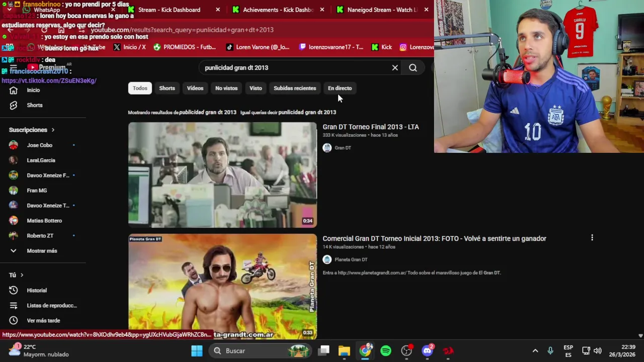Image resolution: width=644 pixels, height=362 pixels.
Task: Select the Visto filter chip
Action: pos(256,88)
